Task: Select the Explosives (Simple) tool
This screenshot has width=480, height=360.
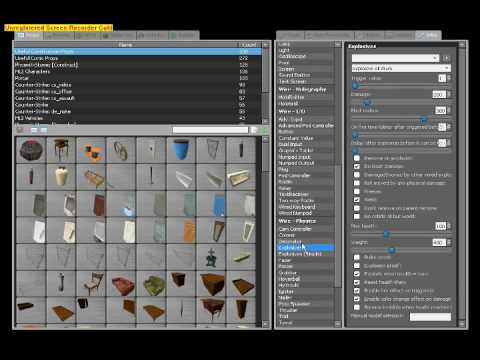Action: [305, 254]
